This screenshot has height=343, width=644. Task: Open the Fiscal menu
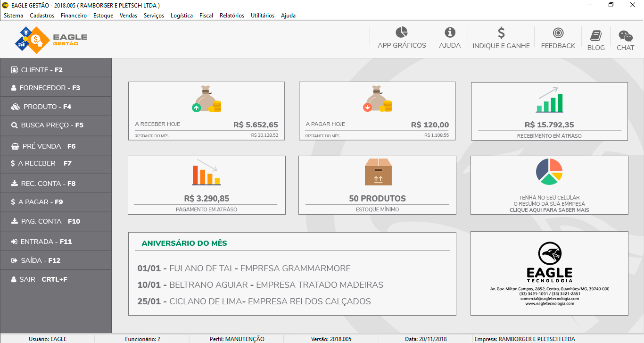click(x=206, y=16)
